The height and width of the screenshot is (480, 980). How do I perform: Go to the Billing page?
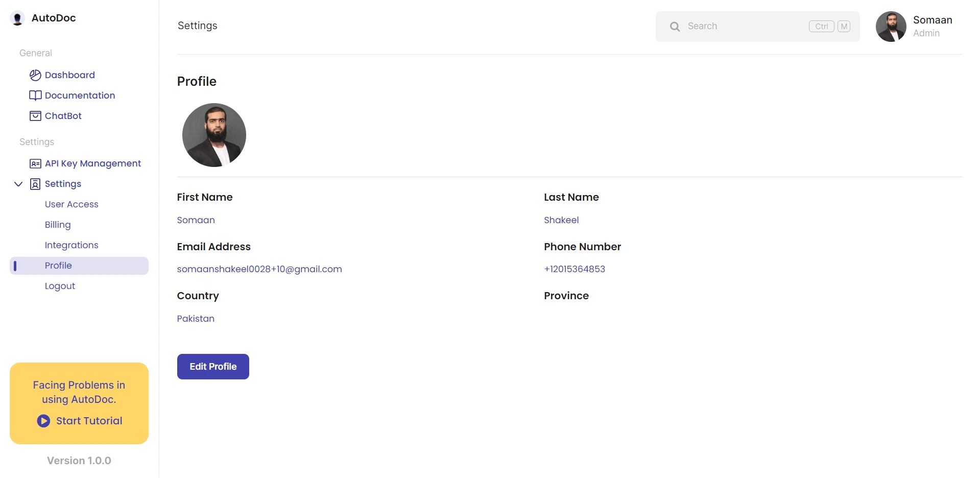(58, 225)
